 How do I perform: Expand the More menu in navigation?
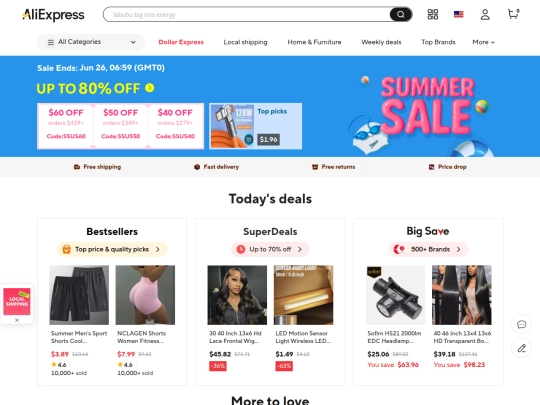(x=483, y=42)
